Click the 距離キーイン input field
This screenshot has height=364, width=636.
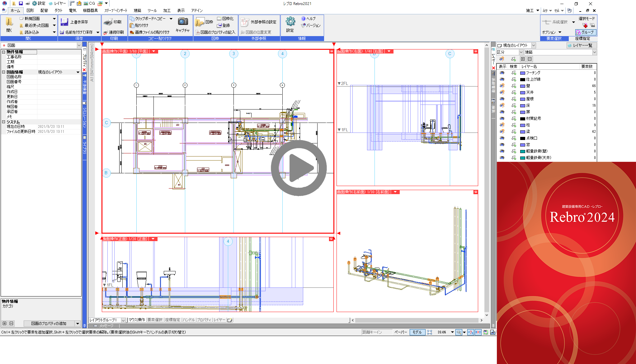pos(377,332)
